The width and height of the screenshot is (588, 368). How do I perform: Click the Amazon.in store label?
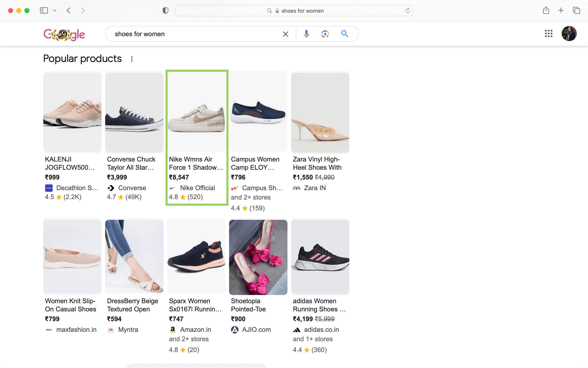[x=196, y=330]
